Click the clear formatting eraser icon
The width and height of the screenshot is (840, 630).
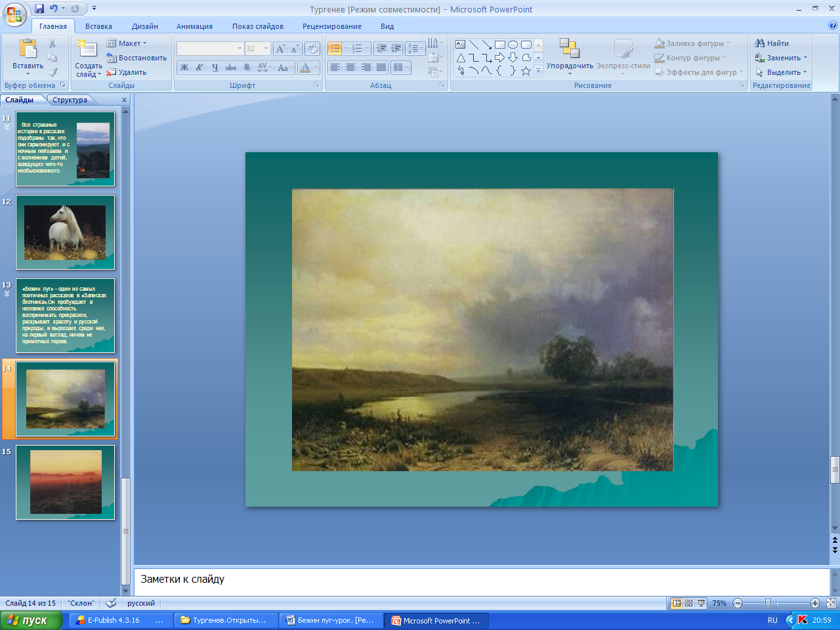pos(312,49)
